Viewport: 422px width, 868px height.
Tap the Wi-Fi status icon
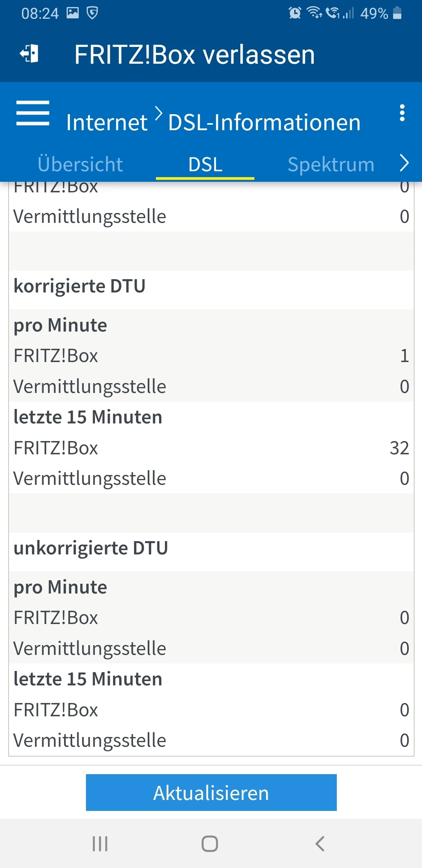coord(314,13)
